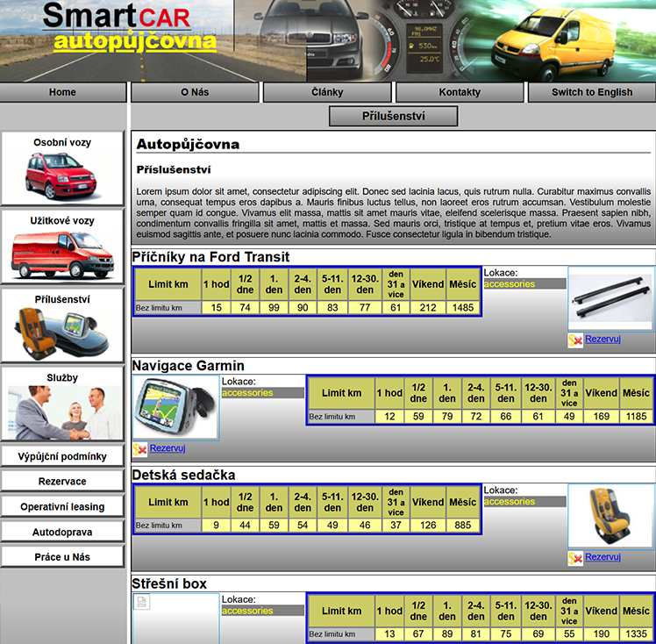Open Garmin navigation product photo

pyautogui.click(x=176, y=407)
